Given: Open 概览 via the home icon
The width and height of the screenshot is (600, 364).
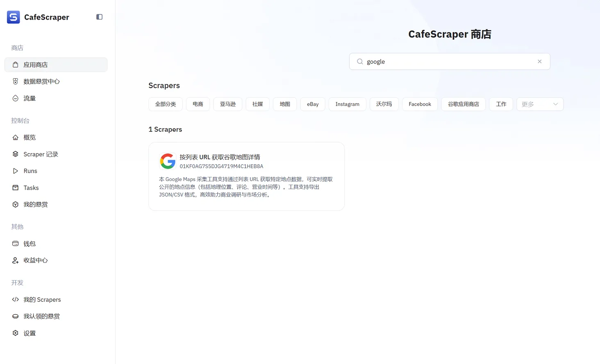Looking at the screenshot, I should pos(16,138).
